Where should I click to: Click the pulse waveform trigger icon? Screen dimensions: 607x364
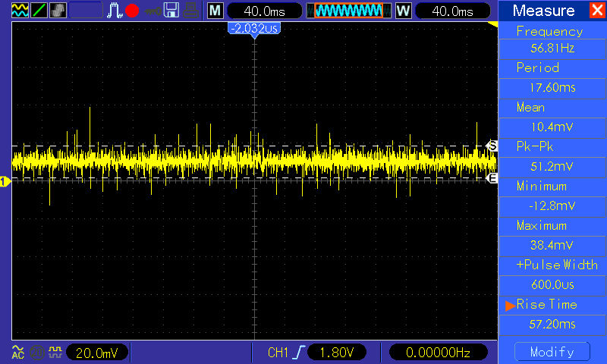115,11
